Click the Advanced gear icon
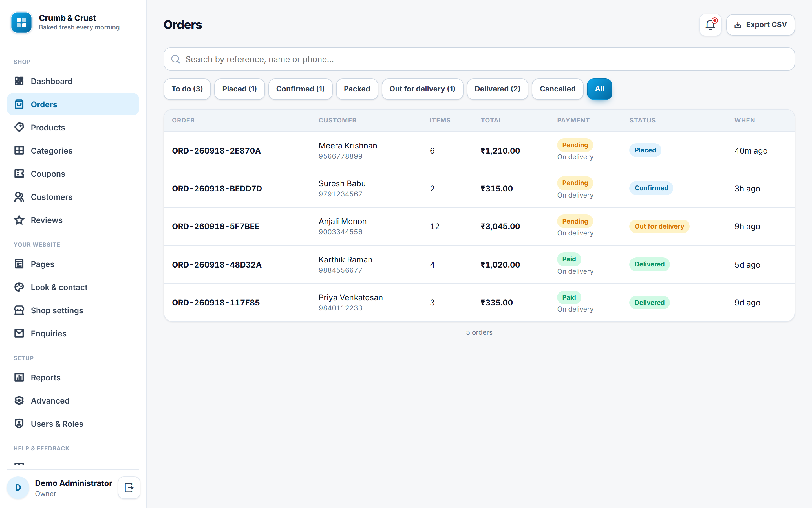812x508 pixels. click(19, 400)
